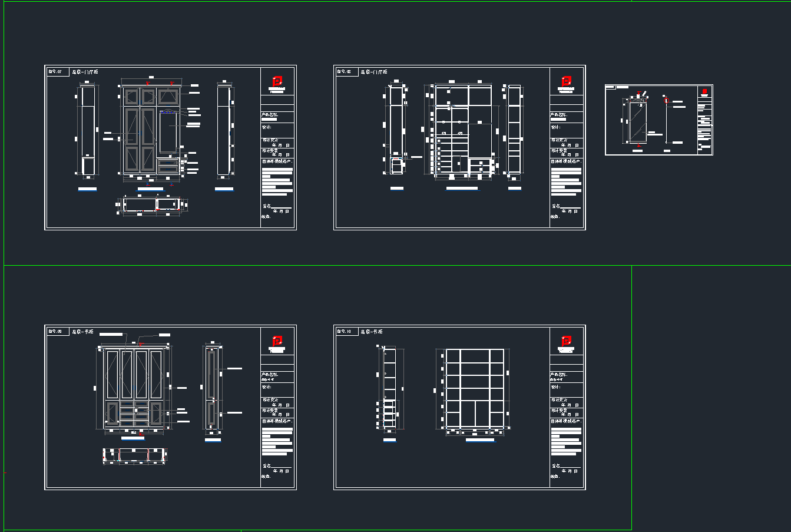The image size is (791, 532).
Task: Click the red section arrow atop sheet 09 bookcase
Action: (140, 341)
